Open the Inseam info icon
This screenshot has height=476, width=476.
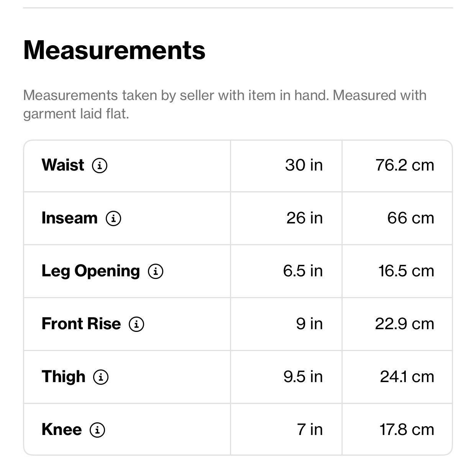click(x=113, y=218)
